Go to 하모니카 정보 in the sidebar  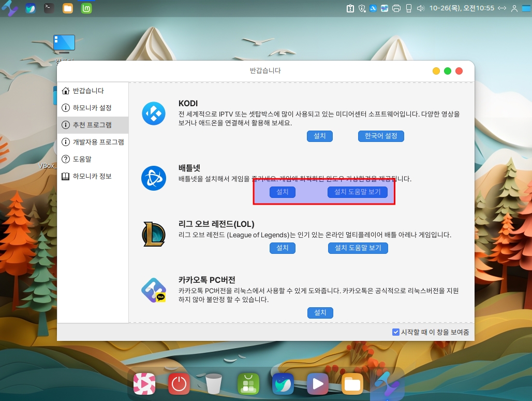pyautogui.click(x=93, y=176)
